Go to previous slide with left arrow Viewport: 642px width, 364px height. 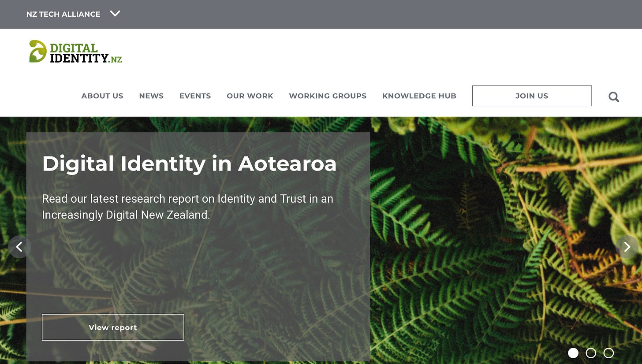pos(19,247)
